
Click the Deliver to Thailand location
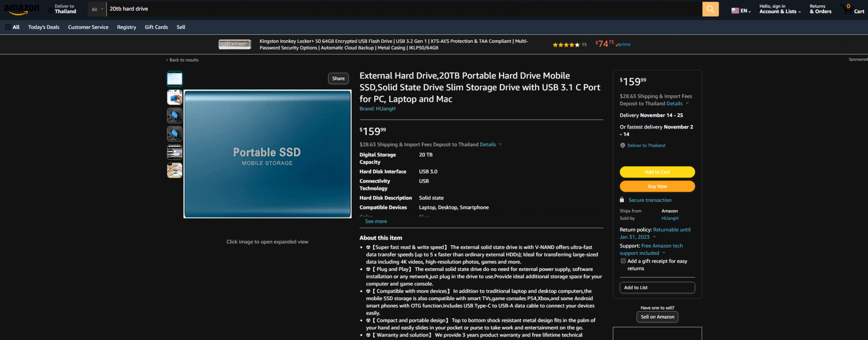62,9
